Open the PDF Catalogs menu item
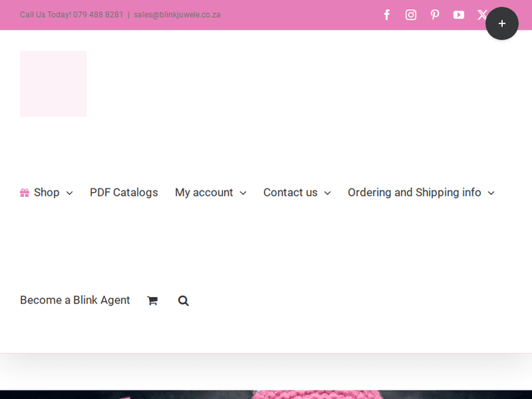 coord(123,193)
